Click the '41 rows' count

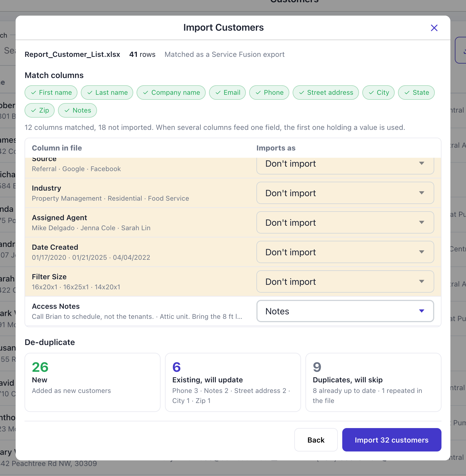(142, 54)
